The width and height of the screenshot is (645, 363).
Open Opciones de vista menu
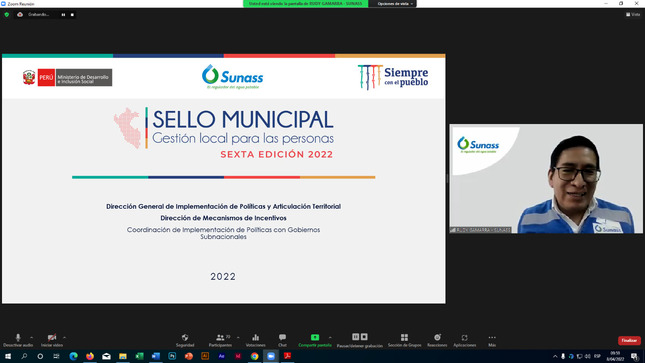395,4
